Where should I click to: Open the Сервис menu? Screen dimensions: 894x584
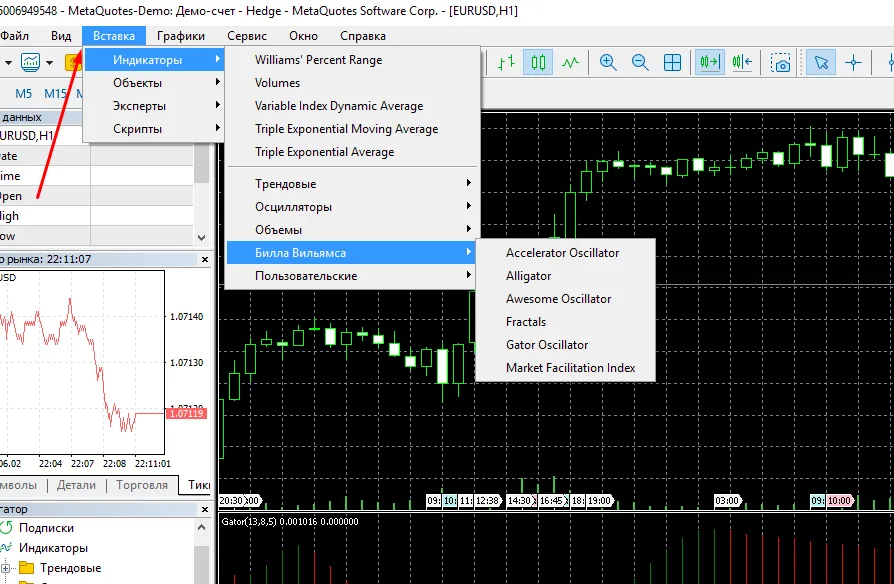click(x=247, y=36)
